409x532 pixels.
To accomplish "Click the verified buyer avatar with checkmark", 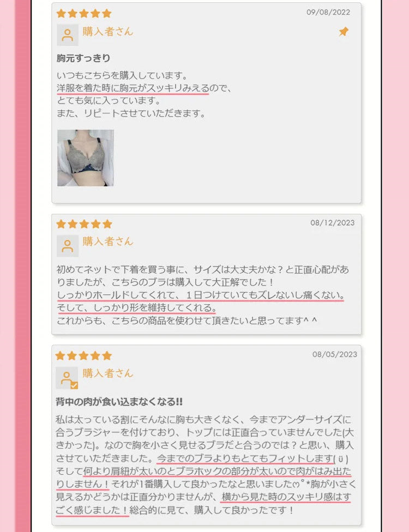I will click(67, 378).
